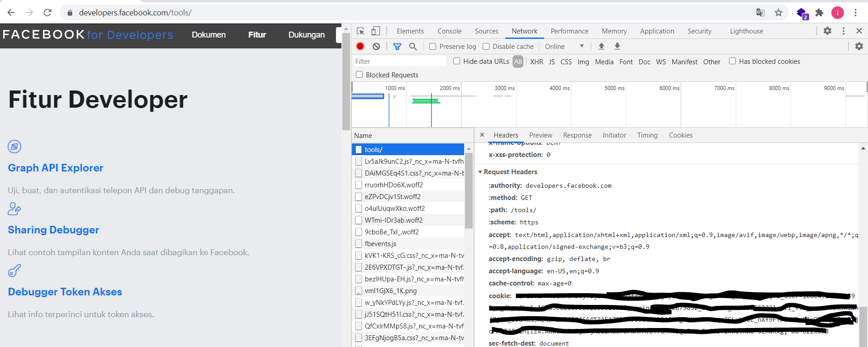Click the Name column header
The image size is (868, 347).
coord(412,135)
